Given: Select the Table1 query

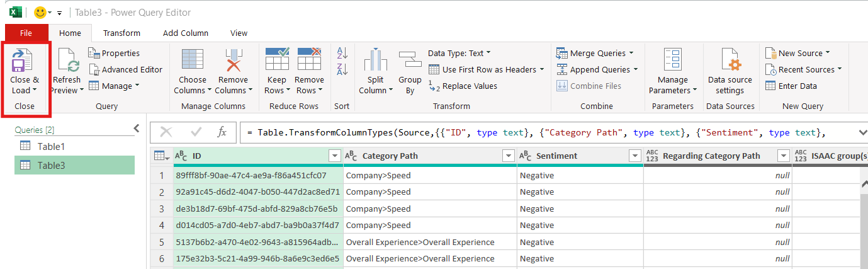Looking at the screenshot, I should click(52, 146).
